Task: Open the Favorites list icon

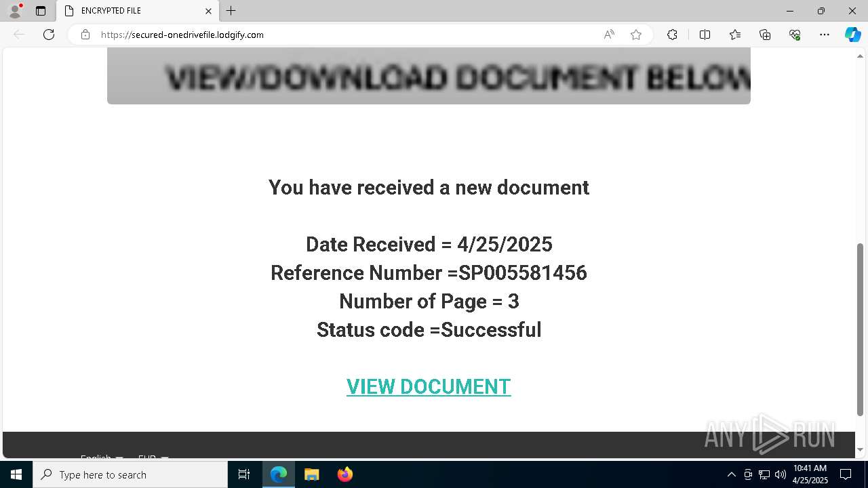Action: point(735,35)
